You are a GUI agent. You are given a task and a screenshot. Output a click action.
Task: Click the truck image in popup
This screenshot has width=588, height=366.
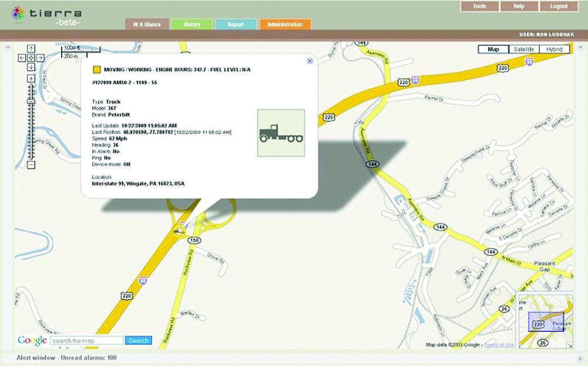281,133
